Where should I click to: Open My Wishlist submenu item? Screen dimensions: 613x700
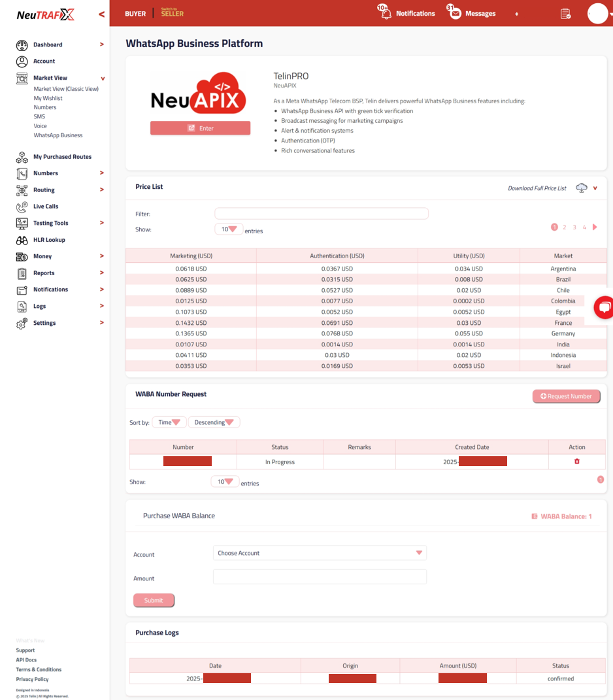click(48, 98)
